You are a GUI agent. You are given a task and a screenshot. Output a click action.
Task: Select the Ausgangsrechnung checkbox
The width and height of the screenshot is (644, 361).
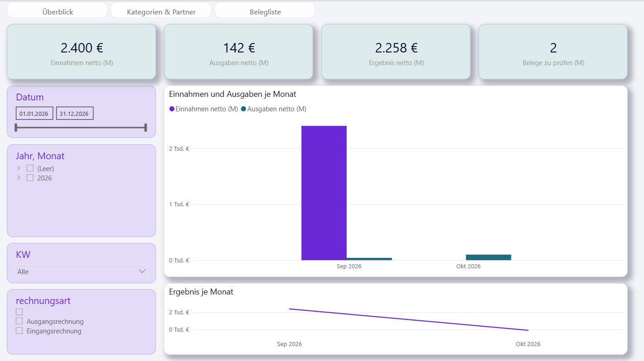(x=19, y=321)
